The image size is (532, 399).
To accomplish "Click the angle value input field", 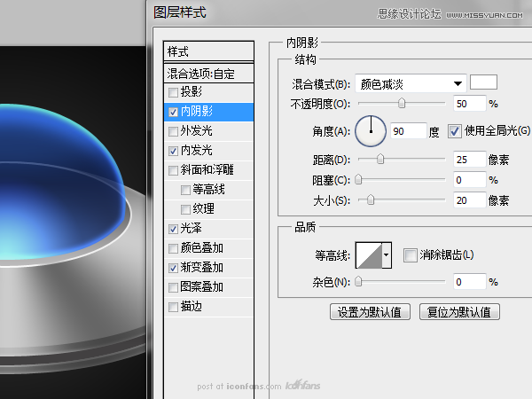I will click(407, 132).
